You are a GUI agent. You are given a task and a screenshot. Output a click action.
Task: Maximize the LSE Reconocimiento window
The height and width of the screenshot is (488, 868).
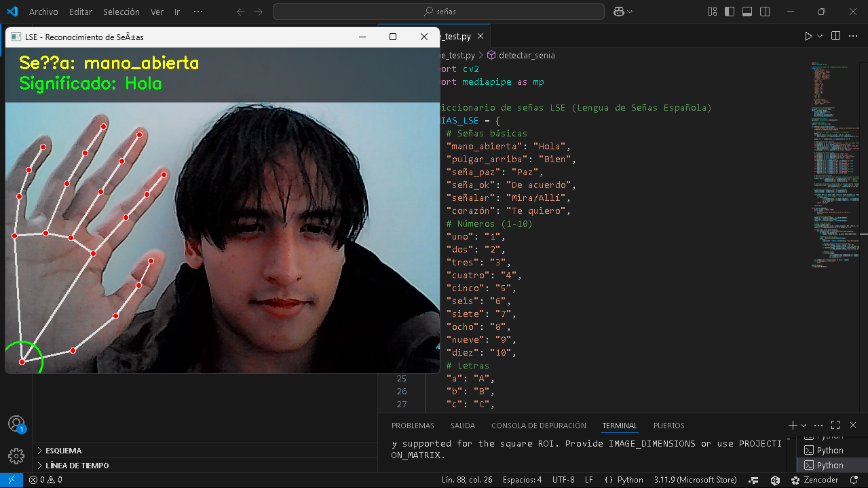click(x=392, y=37)
